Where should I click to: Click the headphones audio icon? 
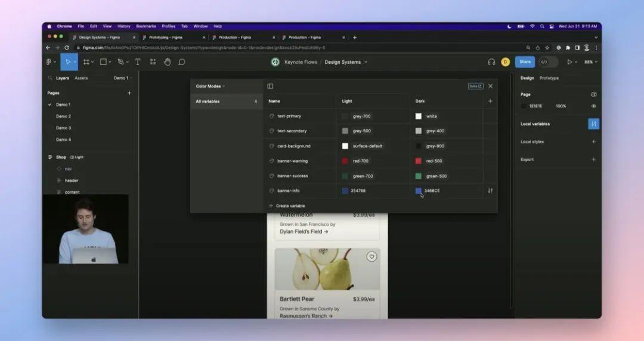point(491,62)
